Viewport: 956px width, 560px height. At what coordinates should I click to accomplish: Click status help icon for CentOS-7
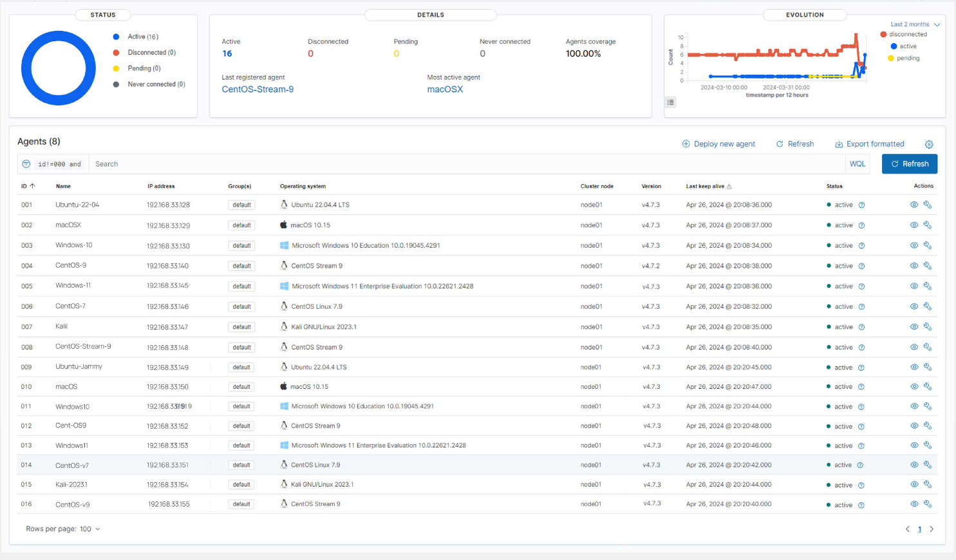click(x=861, y=307)
